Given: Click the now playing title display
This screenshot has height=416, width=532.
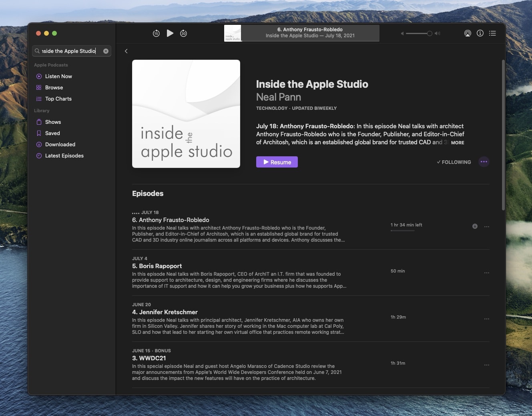Looking at the screenshot, I should click(x=310, y=33).
